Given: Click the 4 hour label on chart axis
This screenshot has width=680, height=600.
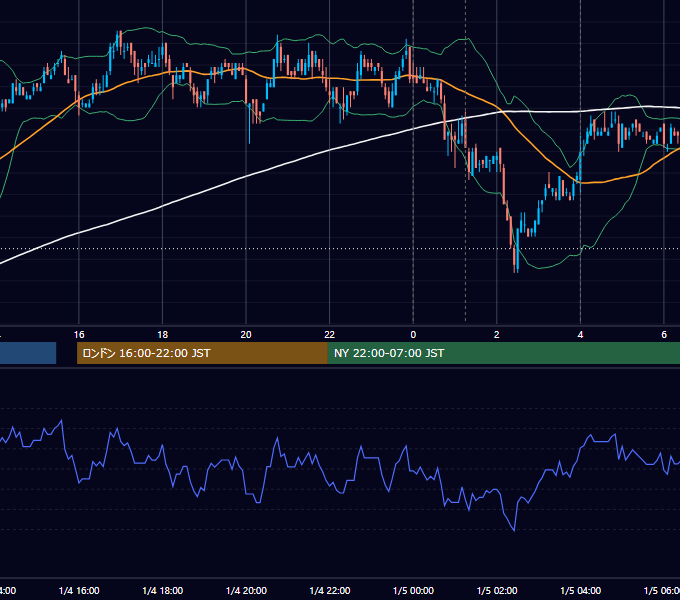Looking at the screenshot, I should (x=580, y=334).
